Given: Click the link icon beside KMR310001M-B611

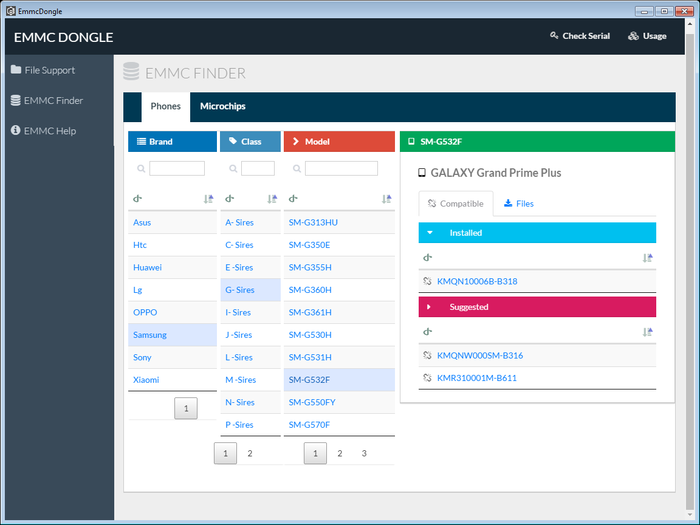Looking at the screenshot, I should pyautogui.click(x=428, y=378).
